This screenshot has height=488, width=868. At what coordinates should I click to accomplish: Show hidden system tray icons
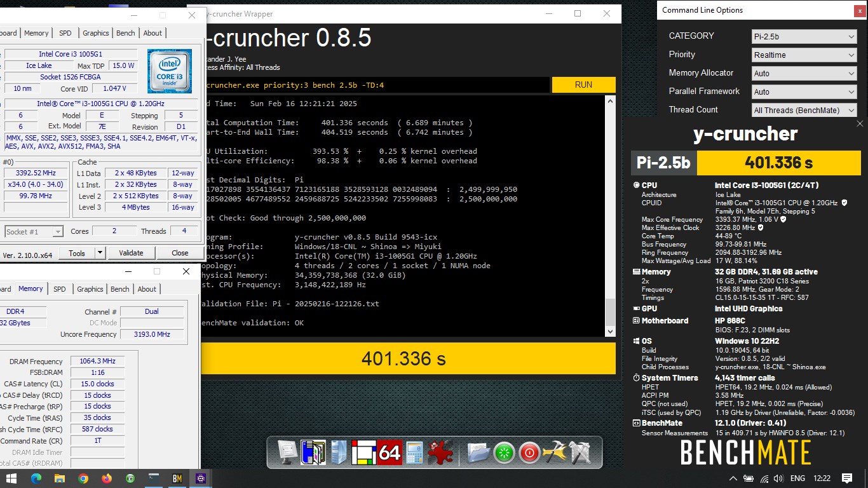coord(733,478)
